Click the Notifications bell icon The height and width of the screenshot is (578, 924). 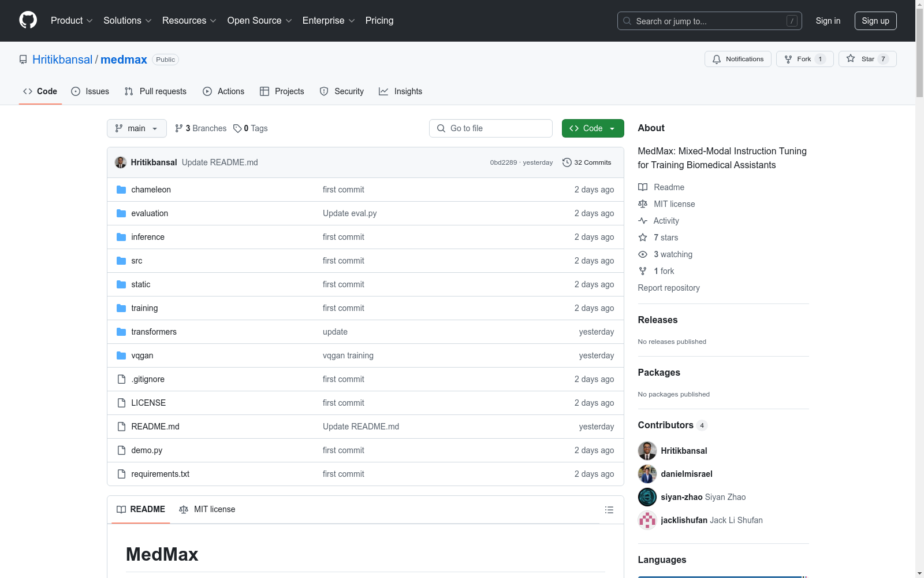717,59
